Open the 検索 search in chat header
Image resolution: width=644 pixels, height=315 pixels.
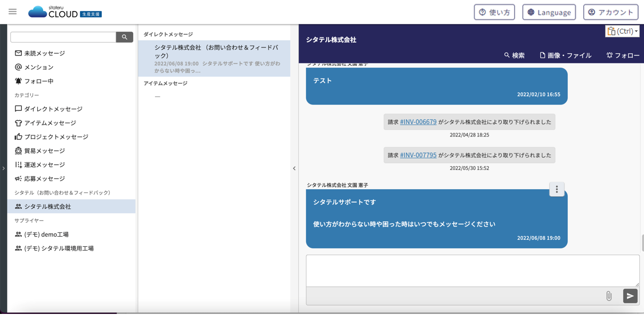[515, 55]
